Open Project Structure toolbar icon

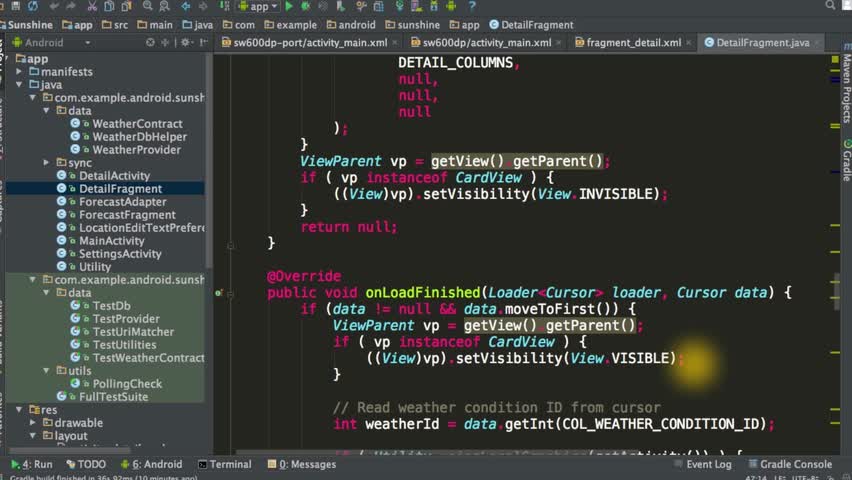[379, 6]
